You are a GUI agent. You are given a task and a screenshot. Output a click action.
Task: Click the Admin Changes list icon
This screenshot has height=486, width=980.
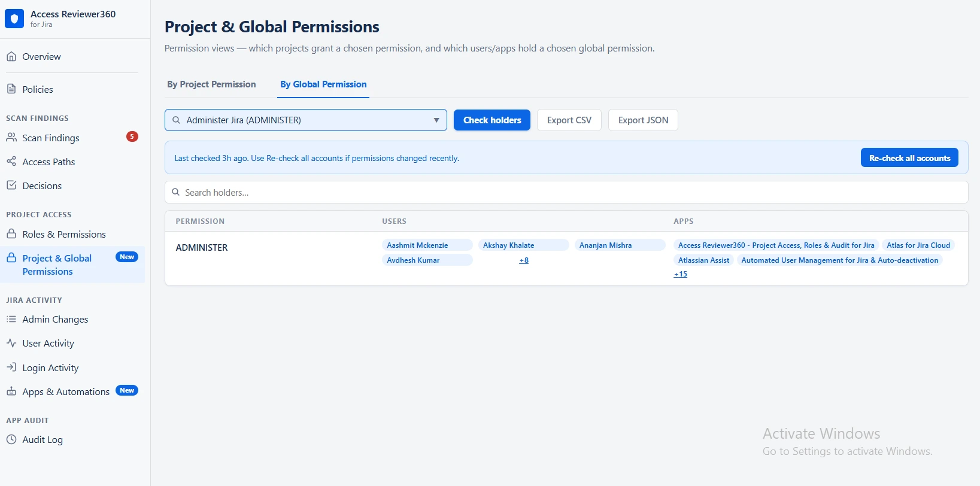tap(11, 319)
